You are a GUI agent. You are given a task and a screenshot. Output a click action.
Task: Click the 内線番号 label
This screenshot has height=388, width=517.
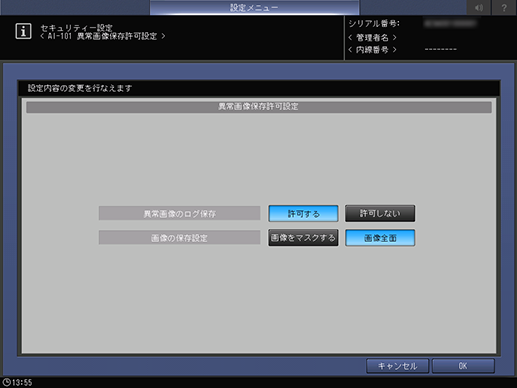pyautogui.click(x=372, y=50)
